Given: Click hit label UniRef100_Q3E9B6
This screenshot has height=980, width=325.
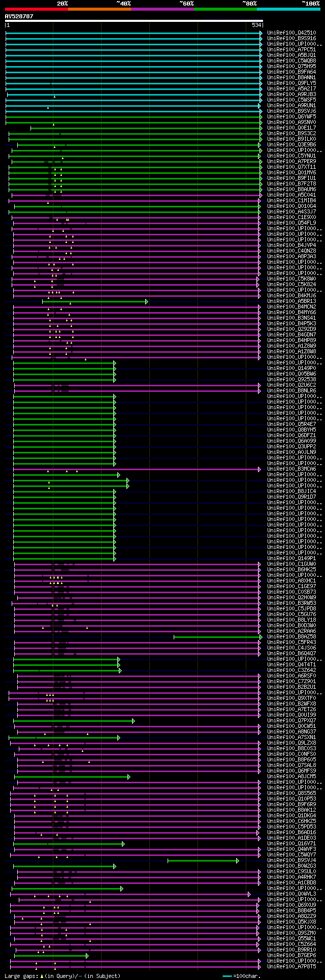Looking at the screenshot, I should click(292, 145).
